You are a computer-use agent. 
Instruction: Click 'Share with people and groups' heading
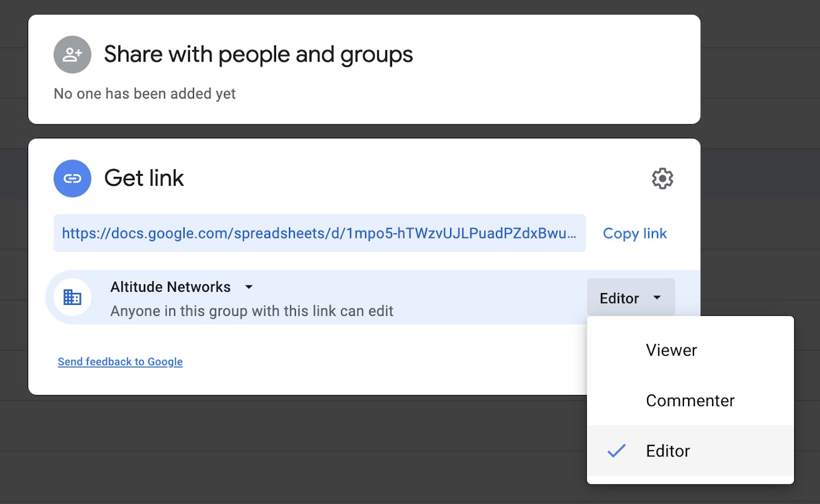pos(258,55)
